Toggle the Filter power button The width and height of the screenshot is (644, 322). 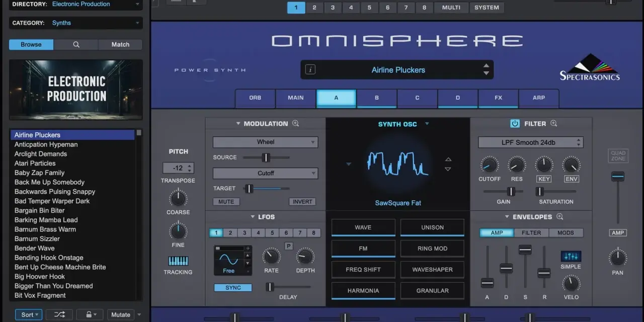click(x=515, y=123)
